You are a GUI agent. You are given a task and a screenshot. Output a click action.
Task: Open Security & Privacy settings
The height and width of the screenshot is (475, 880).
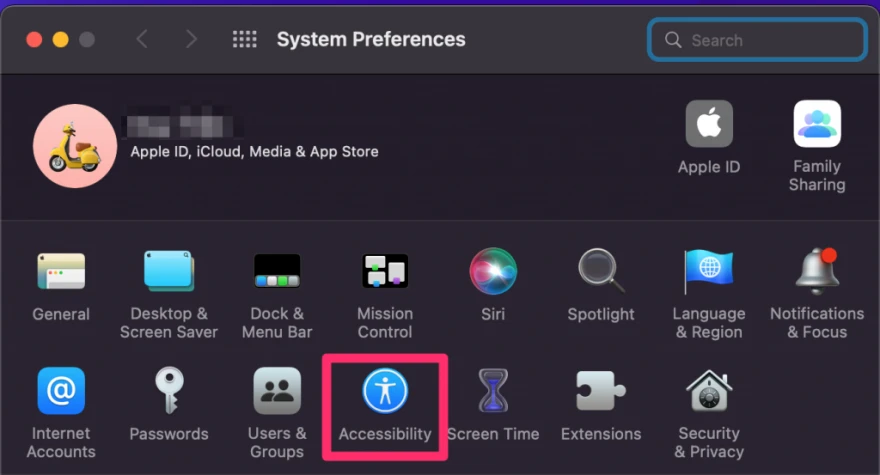pyautogui.click(x=709, y=392)
